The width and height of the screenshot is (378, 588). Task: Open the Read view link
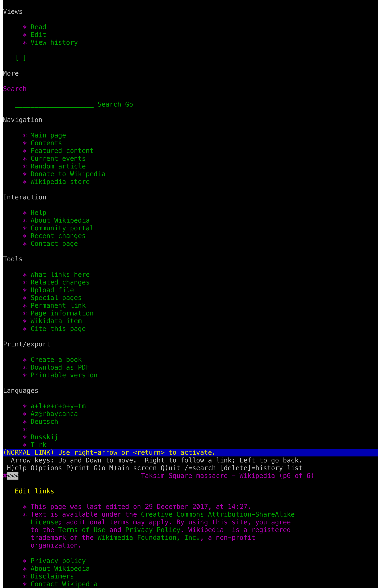[x=38, y=27]
